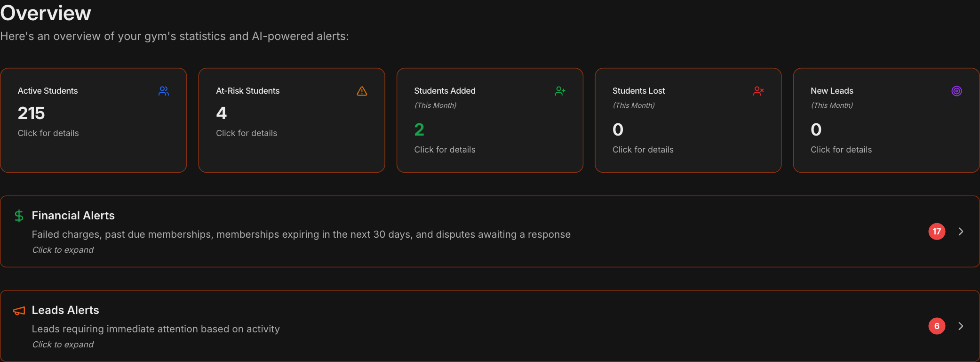Click the Financial Alerts heading
Screen dimensions: 980x362
73,216
